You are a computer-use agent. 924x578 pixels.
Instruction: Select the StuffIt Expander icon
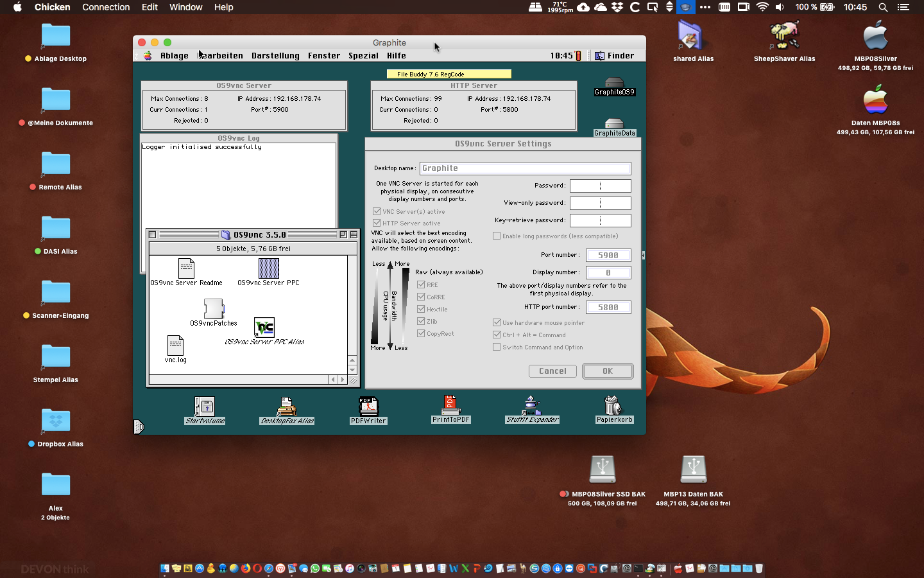pyautogui.click(x=532, y=405)
